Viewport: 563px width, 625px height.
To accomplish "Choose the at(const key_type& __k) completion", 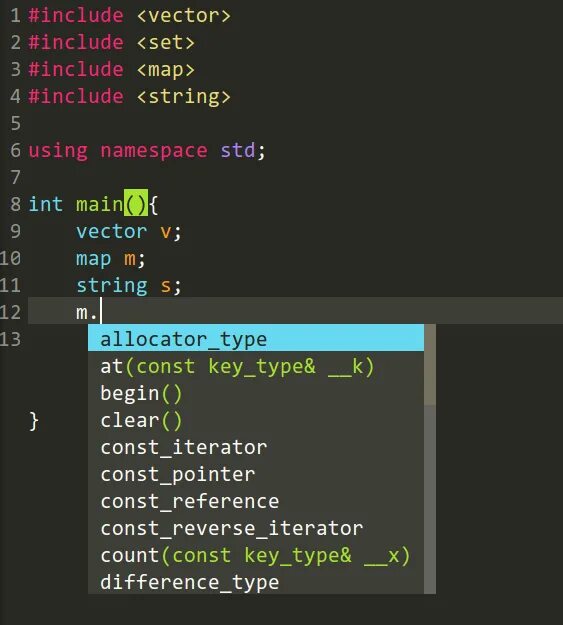I will tap(256, 366).
